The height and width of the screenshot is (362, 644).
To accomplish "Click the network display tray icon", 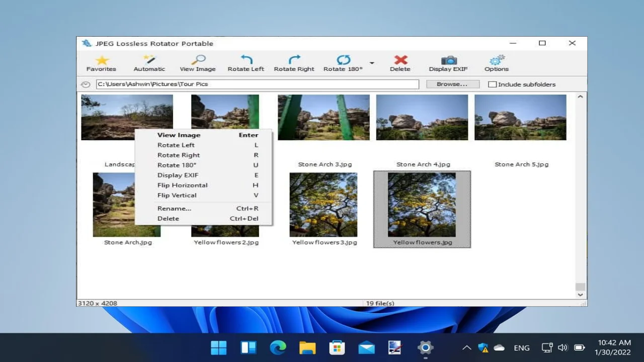I will pyautogui.click(x=547, y=347).
